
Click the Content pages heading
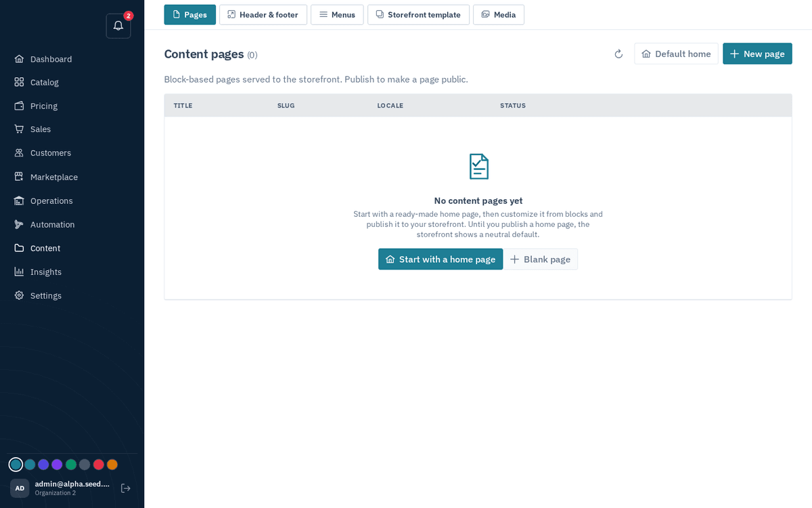204,54
